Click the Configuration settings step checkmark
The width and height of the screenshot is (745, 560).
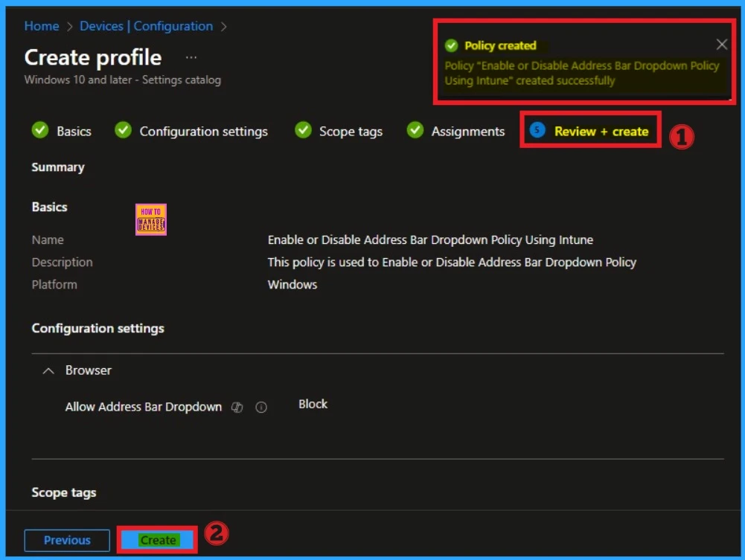click(123, 129)
